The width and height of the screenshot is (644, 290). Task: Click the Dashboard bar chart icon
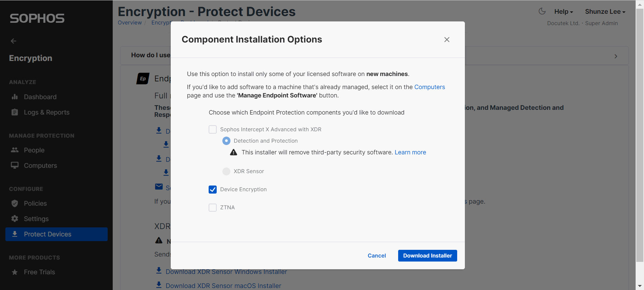15,97
